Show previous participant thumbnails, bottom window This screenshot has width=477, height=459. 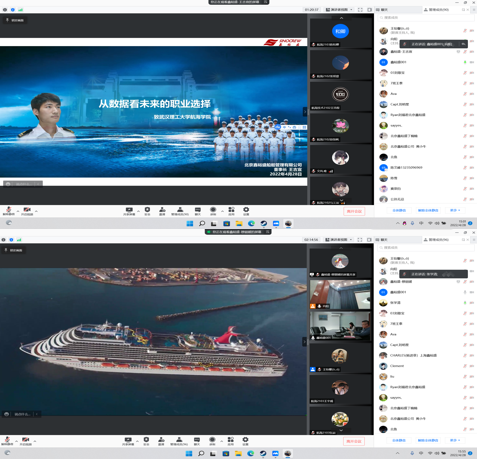(x=341, y=248)
